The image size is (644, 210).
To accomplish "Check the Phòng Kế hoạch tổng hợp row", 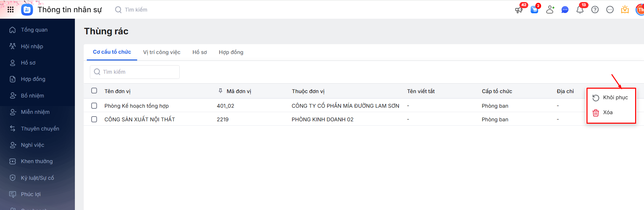I will coord(94,106).
